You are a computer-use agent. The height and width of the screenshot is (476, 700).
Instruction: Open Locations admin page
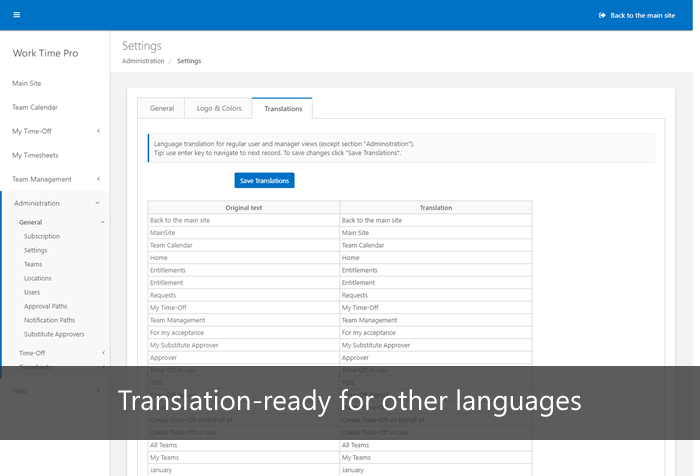(38, 278)
